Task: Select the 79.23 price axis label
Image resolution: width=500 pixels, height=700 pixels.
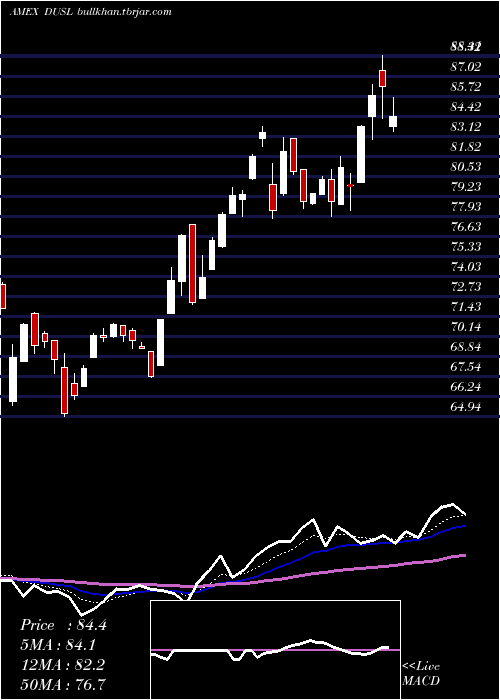Action: [466, 187]
